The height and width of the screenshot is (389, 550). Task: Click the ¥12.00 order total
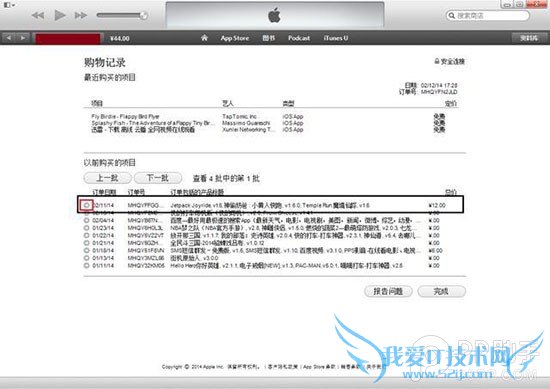(437, 205)
